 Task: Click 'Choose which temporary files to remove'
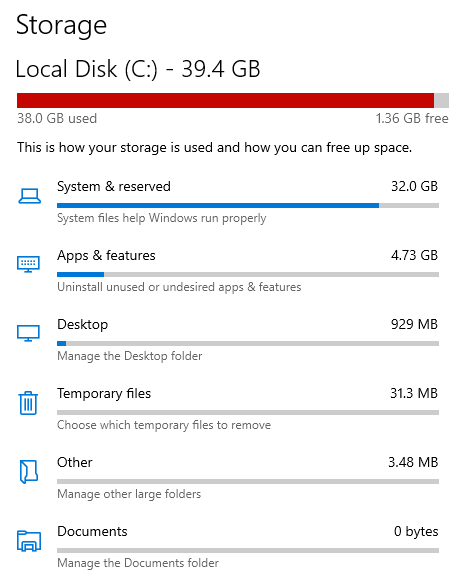(164, 425)
